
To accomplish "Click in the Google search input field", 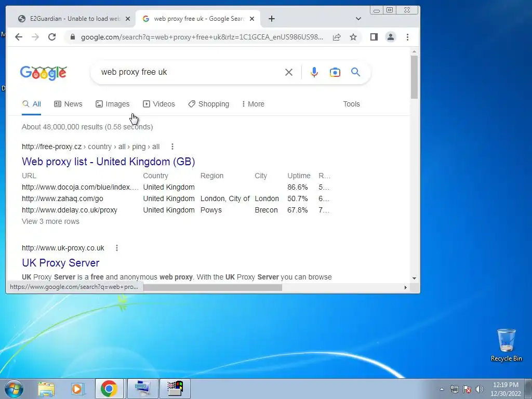I will (x=190, y=72).
